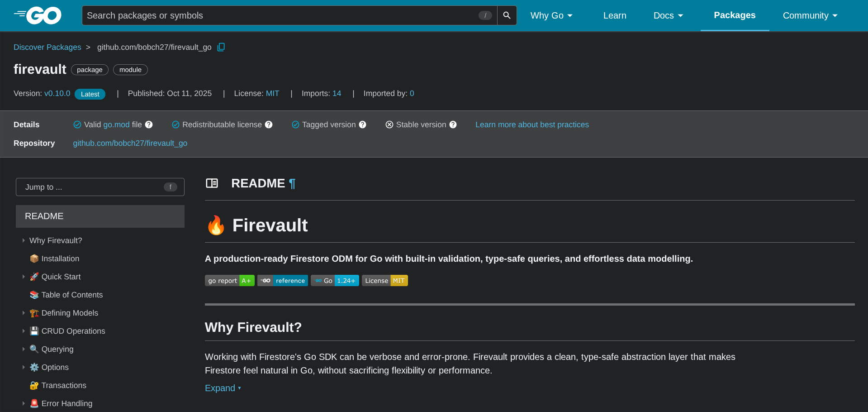
Task: Copy module path with the copy icon
Action: click(221, 47)
